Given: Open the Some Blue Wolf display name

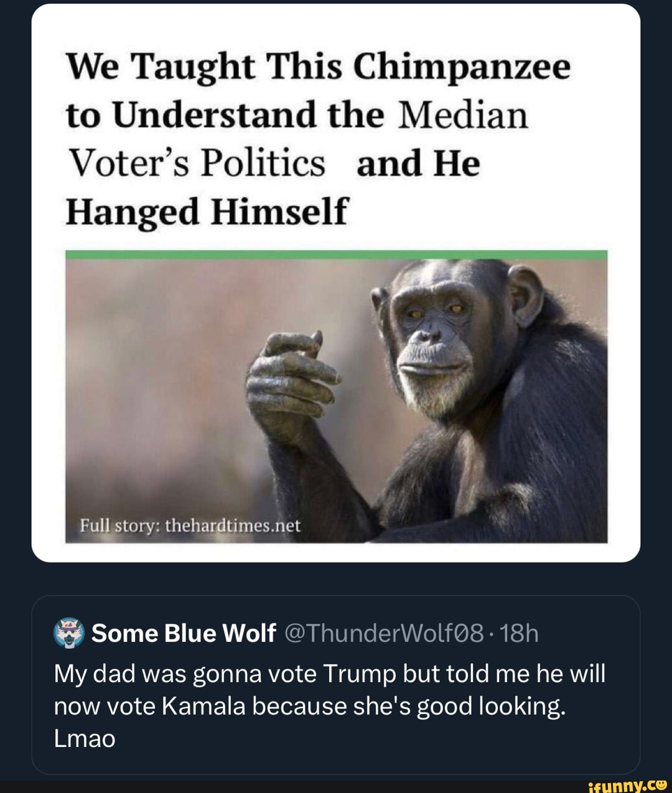Looking at the screenshot, I should click(184, 633).
